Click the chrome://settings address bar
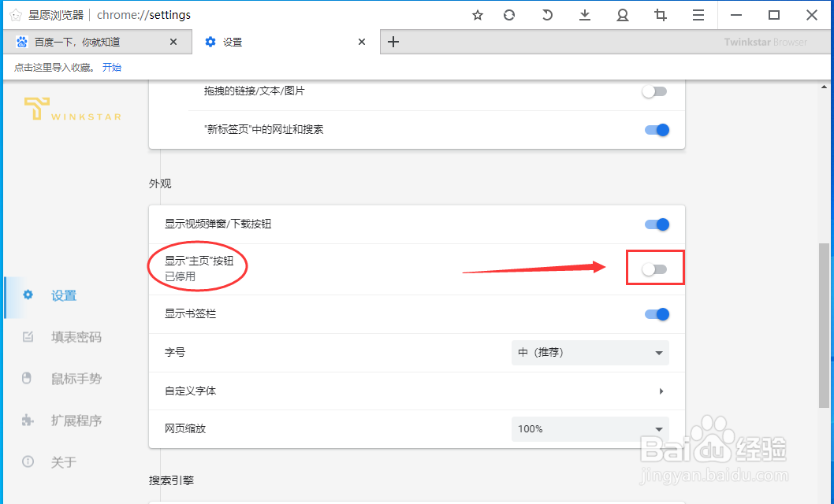 146,14
